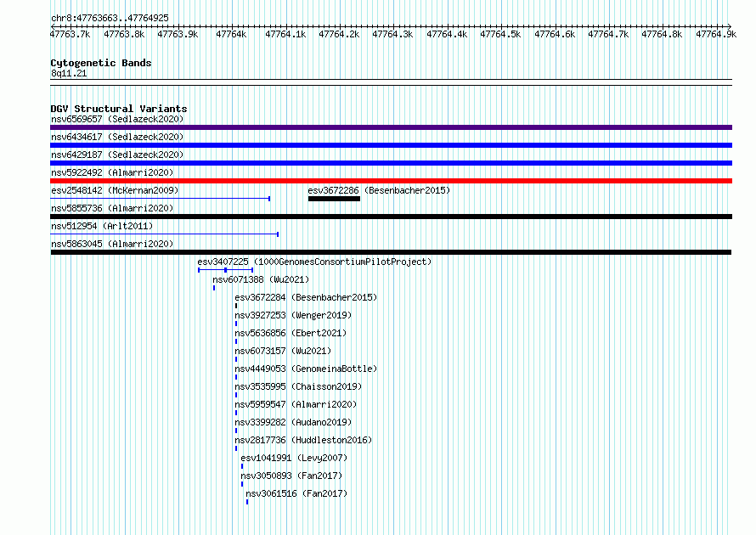Select the purple nsv6569657 variant bar
This screenshot has height=535, width=756.
tap(391, 127)
